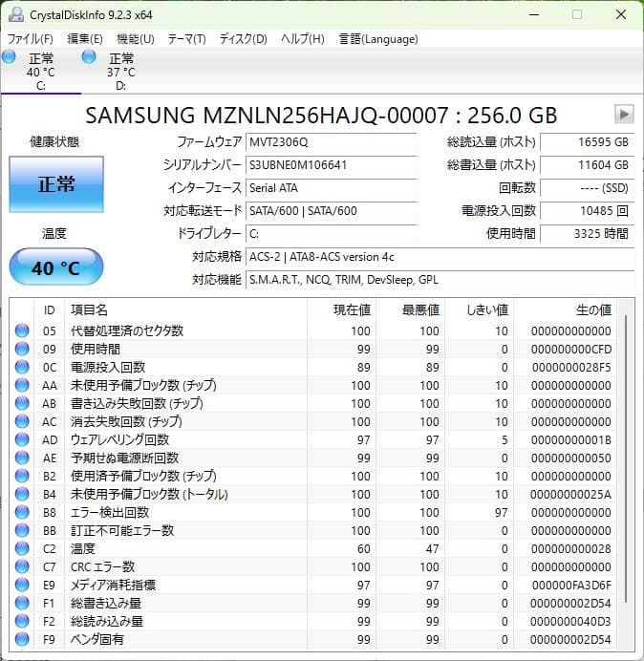644x661 pixels.
Task: Click status orb of row F9 ベンダ固有
Action: tap(22, 639)
